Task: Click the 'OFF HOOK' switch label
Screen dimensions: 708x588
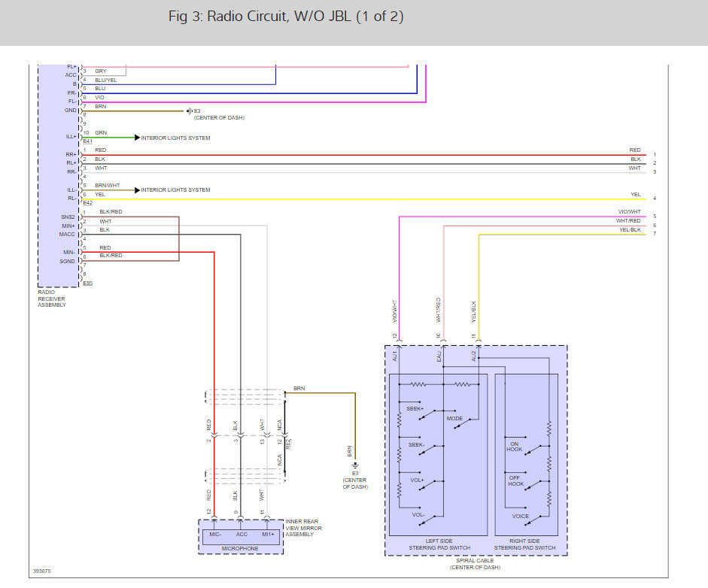Action: [x=515, y=481]
